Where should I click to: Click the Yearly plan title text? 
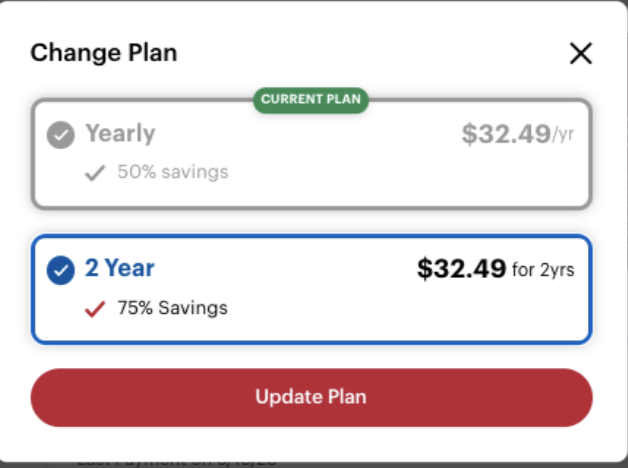(120, 133)
